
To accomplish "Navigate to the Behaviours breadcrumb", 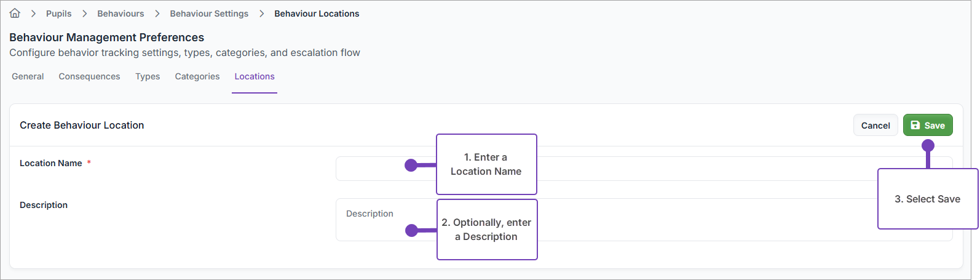I will pos(121,14).
